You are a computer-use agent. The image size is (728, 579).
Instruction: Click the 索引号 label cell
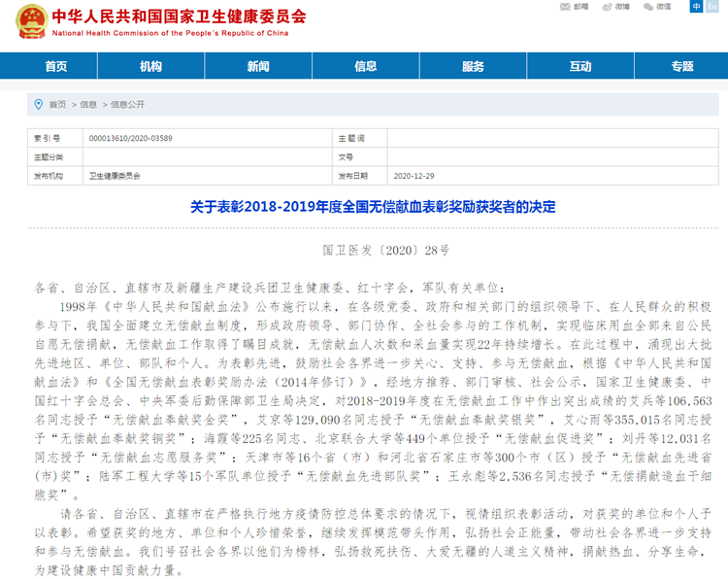pyautogui.click(x=55, y=138)
